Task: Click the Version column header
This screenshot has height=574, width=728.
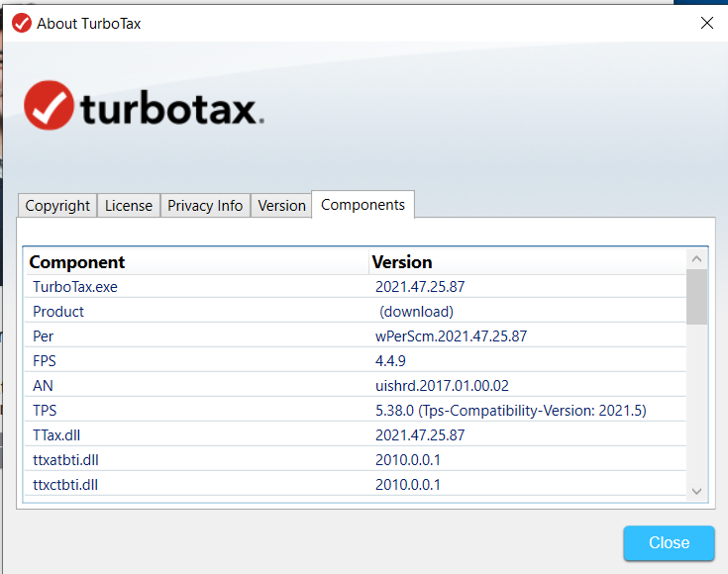Action: coord(528,262)
